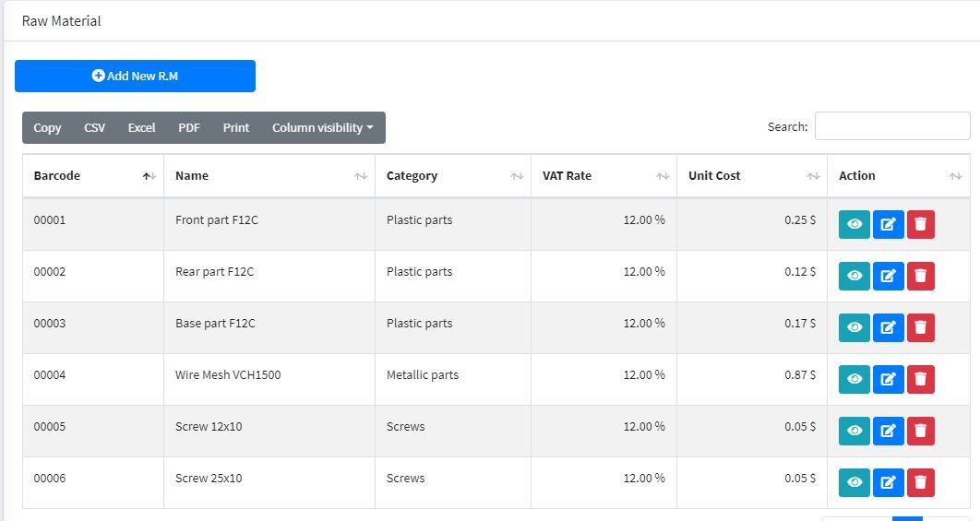Export the table to PDF
Viewport: 980px width, 521px height.
[188, 128]
